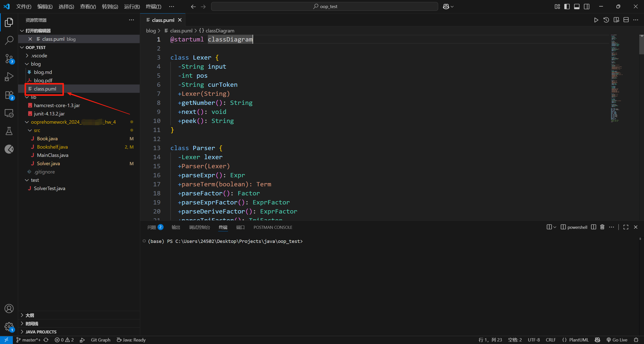This screenshot has width=644, height=344.
Task: Open the Run and Debug view
Action: point(9,77)
